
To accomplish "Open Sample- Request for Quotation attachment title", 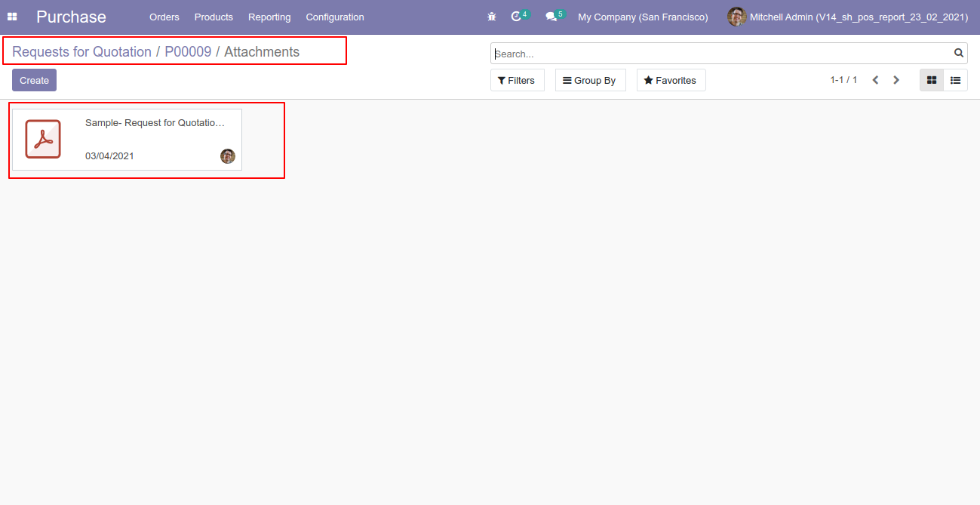I will pyautogui.click(x=155, y=123).
